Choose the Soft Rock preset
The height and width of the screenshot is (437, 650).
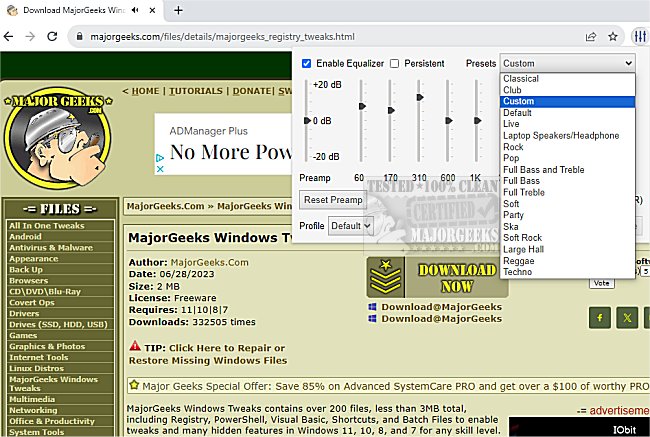coord(568,238)
